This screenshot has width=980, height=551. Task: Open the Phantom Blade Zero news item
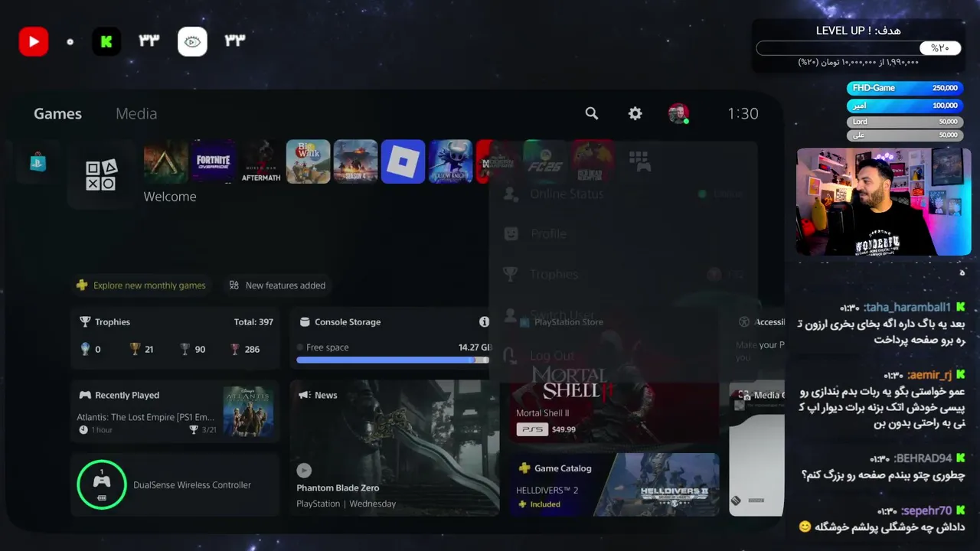point(394,448)
